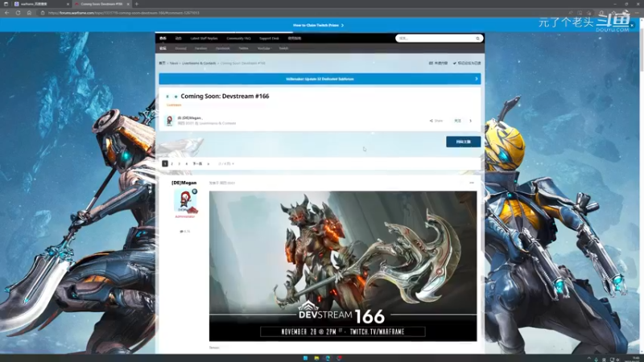This screenshot has width=644, height=362.
Task: Open the Fansites link in secondary nav
Action: tap(200, 48)
